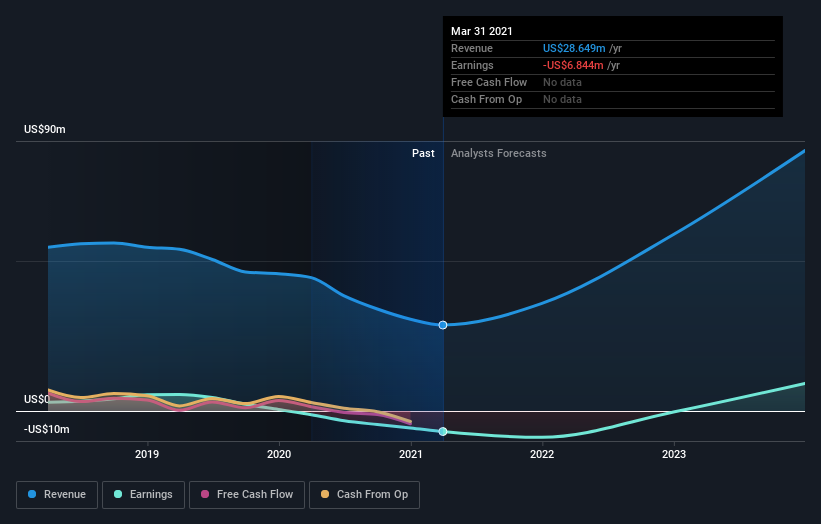Click the Revenue row label in tooltip
Screen dimensions: 821x524
(472, 48)
